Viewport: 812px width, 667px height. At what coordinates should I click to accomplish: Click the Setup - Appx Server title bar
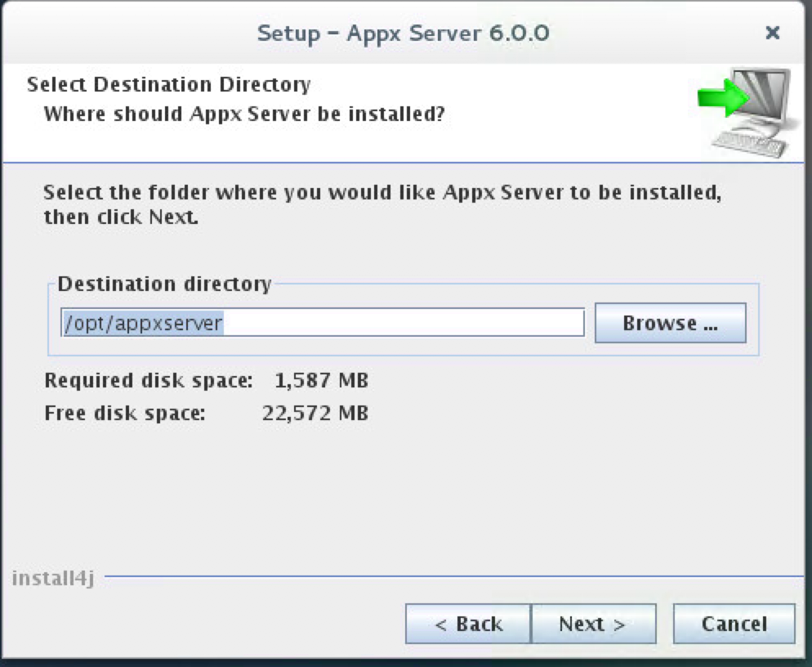click(x=404, y=33)
